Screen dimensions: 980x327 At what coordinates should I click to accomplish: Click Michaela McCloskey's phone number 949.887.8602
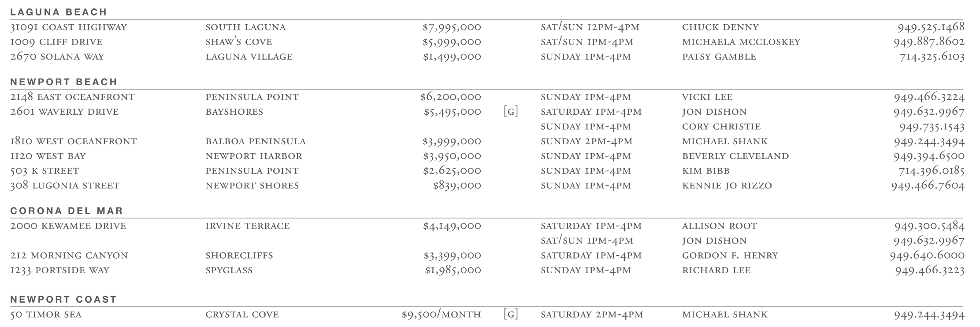coord(929,42)
